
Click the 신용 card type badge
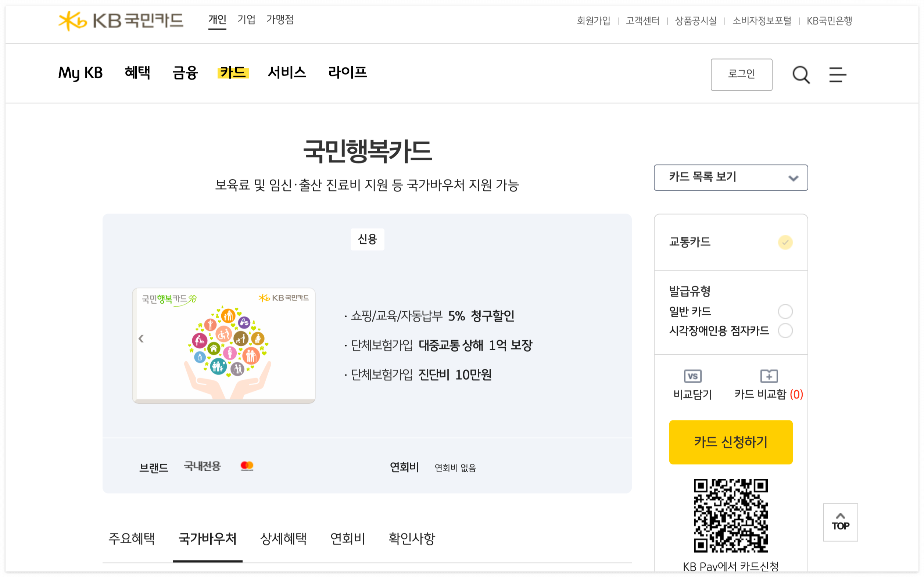pos(367,239)
